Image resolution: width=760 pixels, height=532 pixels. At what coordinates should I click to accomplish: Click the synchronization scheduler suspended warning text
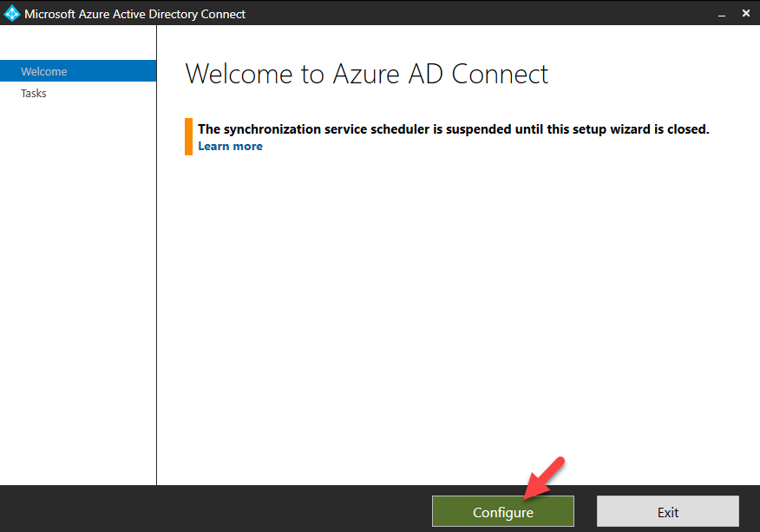click(453, 129)
